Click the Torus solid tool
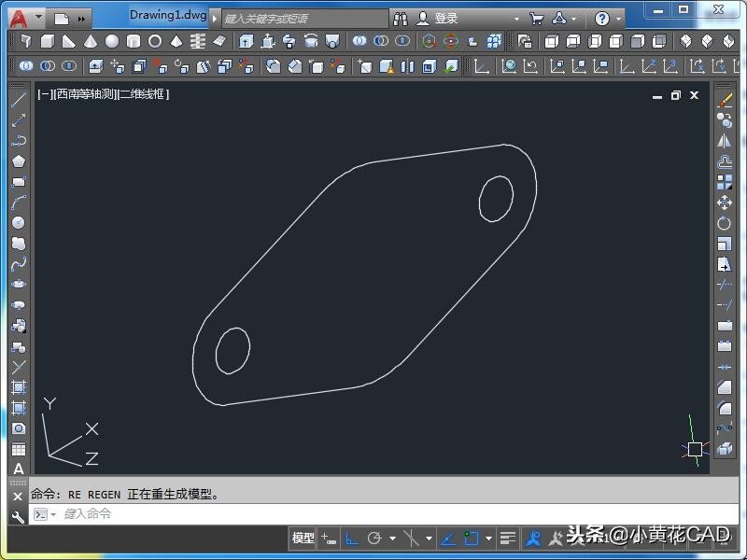747x560 pixels. 155,42
